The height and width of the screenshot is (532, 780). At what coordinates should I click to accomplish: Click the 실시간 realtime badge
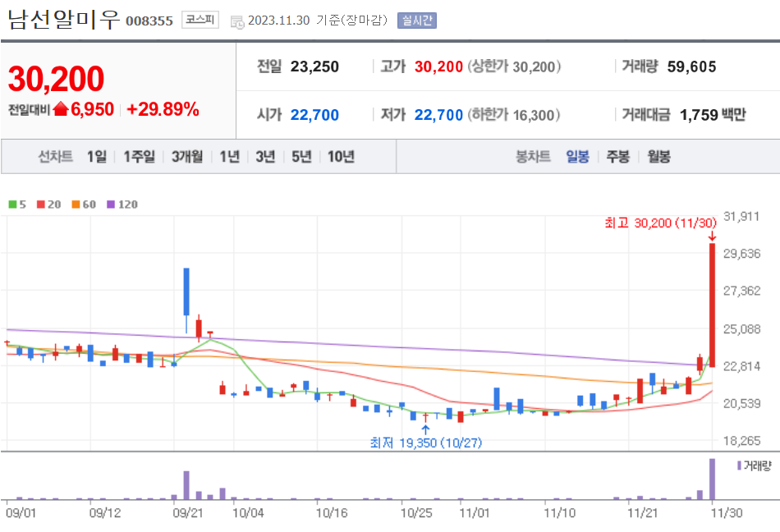417,21
